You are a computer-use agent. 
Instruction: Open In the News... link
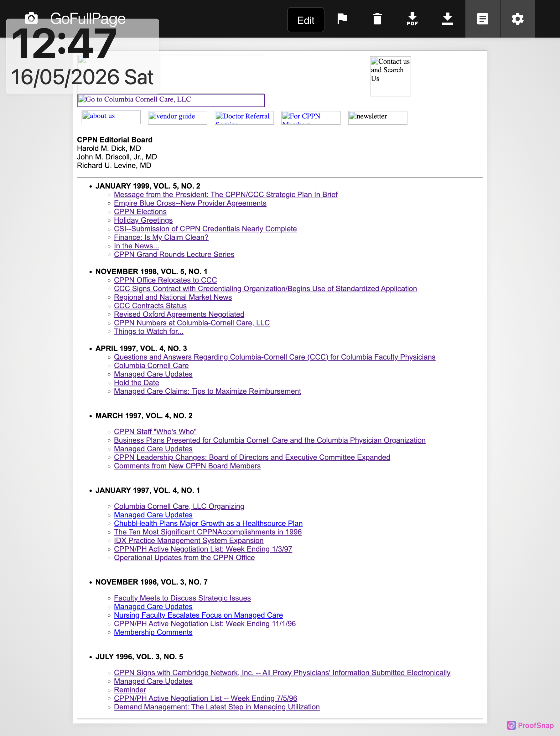point(136,246)
